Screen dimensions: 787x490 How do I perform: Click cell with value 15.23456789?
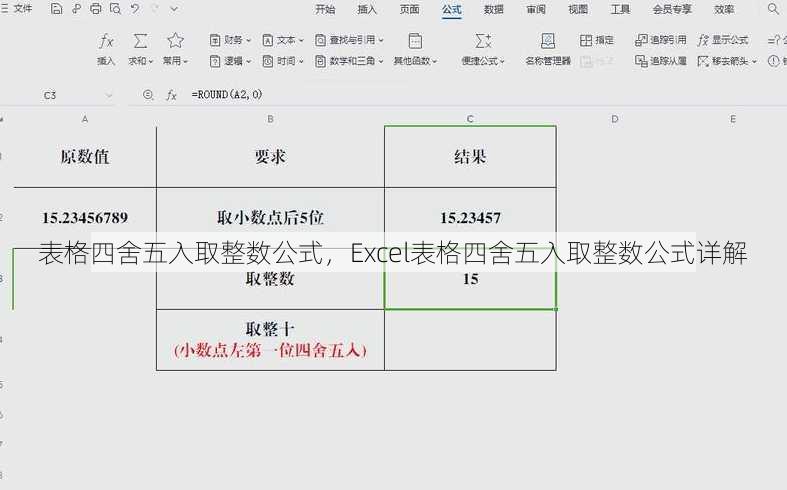tap(85, 218)
